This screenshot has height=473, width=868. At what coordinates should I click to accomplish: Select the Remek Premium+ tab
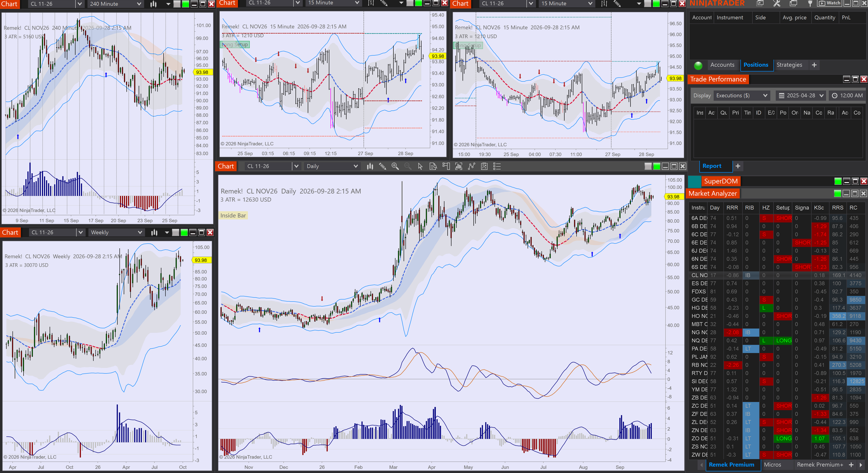click(x=820, y=465)
